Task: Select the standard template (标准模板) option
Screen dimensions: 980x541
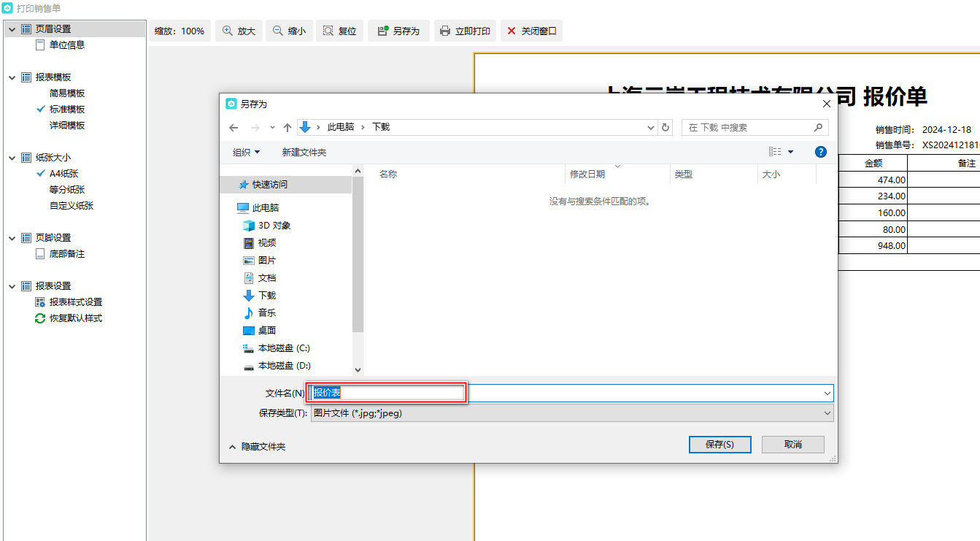Action: [67, 110]
